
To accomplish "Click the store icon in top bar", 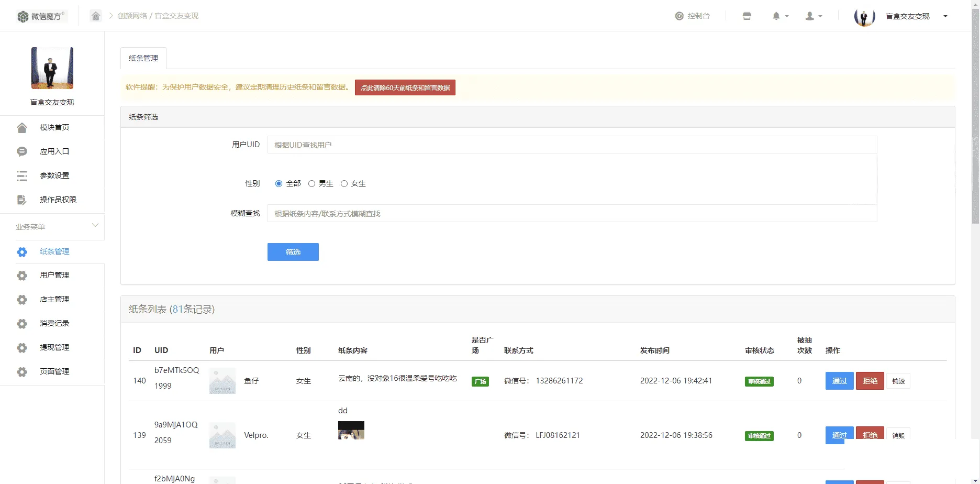I will click(747, 16).
